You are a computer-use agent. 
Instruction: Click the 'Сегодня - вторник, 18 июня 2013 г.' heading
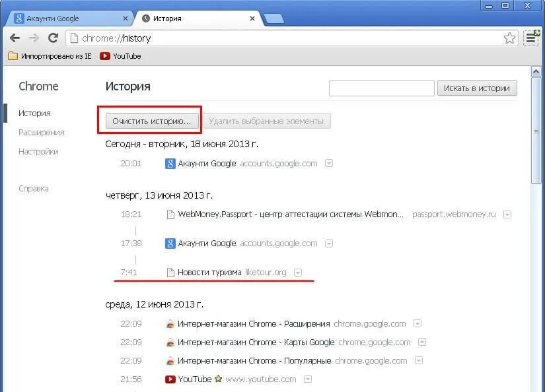click(182, 144)
